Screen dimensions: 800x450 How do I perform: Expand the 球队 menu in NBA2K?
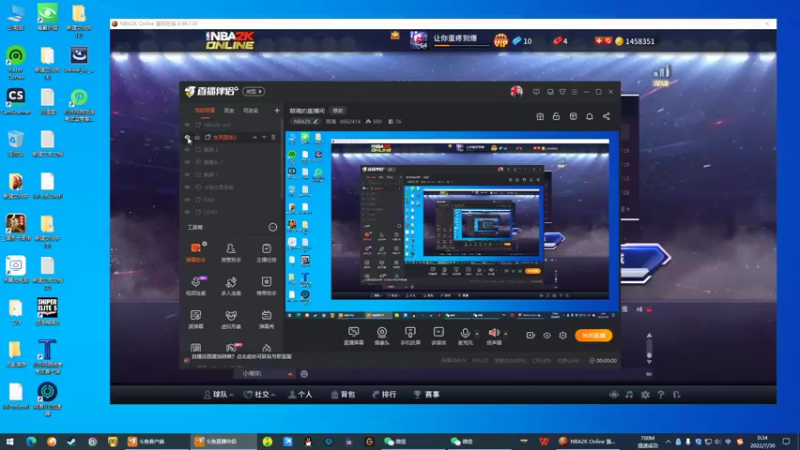[218, 394]
